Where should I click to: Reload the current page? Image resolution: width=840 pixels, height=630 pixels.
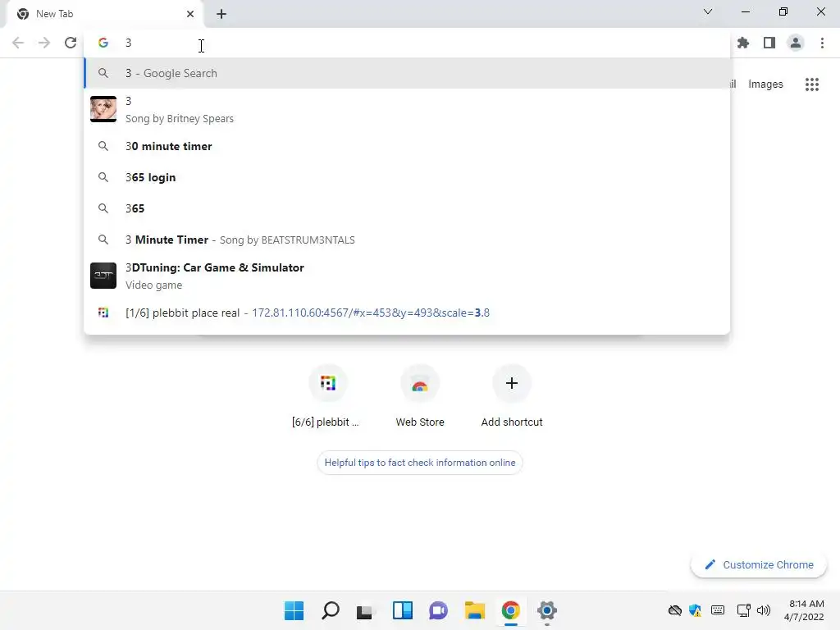click(71, 43)
